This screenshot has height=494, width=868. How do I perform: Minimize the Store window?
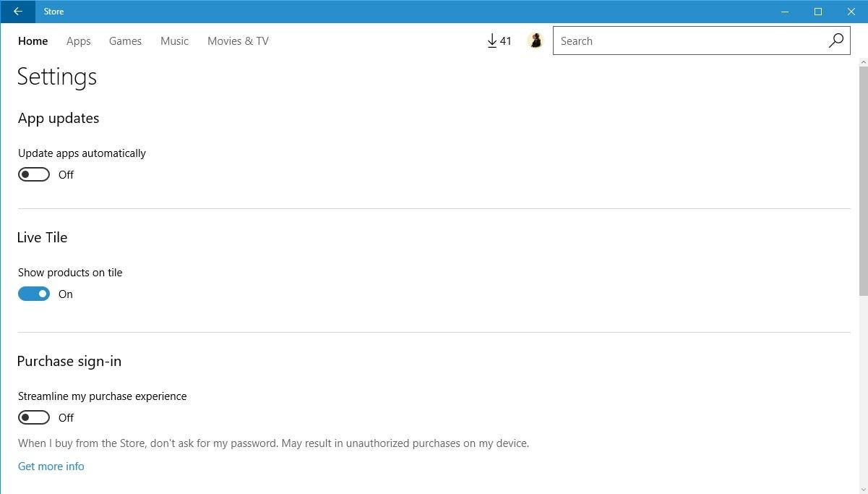tap(785, 12)
